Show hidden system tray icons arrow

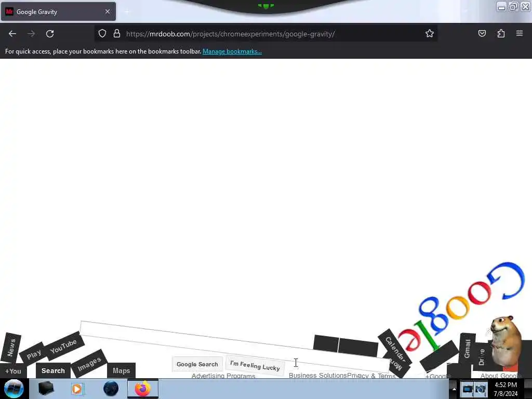coord(454,389)
